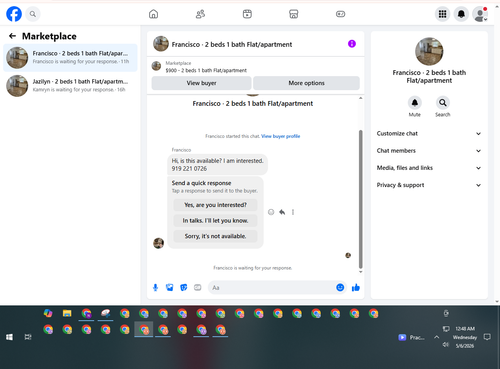Go to the Home feed icon
The image size is (500, 369).
click(153, 14)
